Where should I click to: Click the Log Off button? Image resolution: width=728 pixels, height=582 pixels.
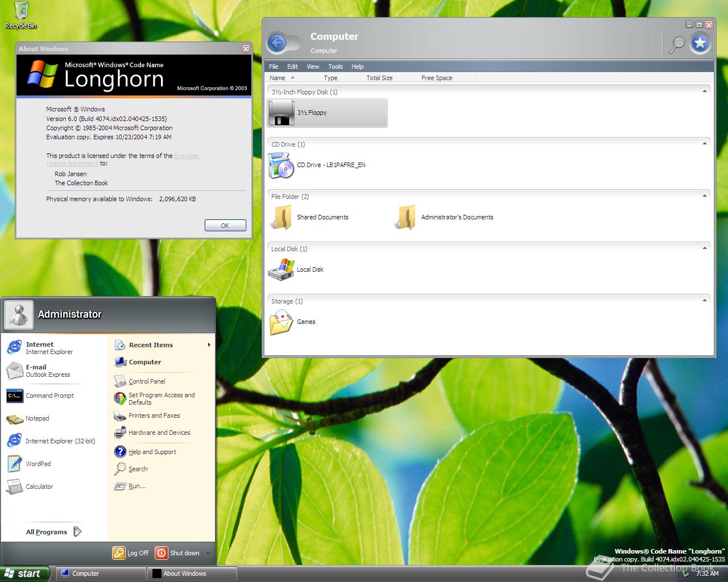(131, 553)
